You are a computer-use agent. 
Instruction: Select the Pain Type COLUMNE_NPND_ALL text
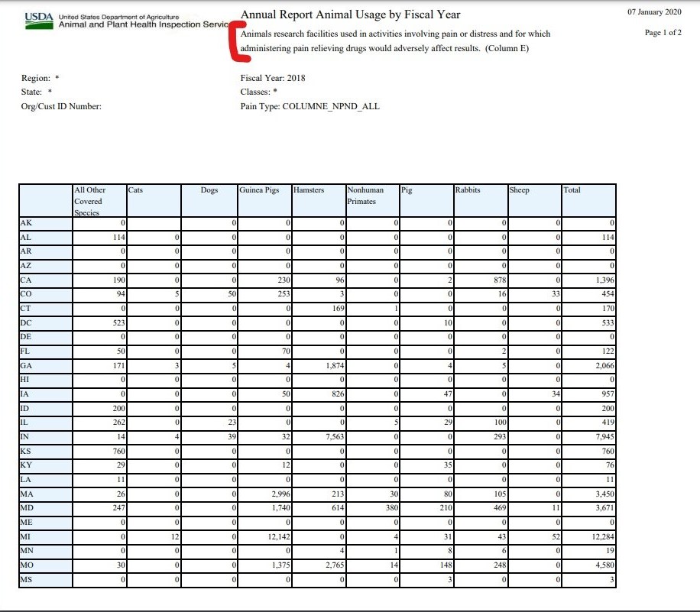(x=309, y=106)
